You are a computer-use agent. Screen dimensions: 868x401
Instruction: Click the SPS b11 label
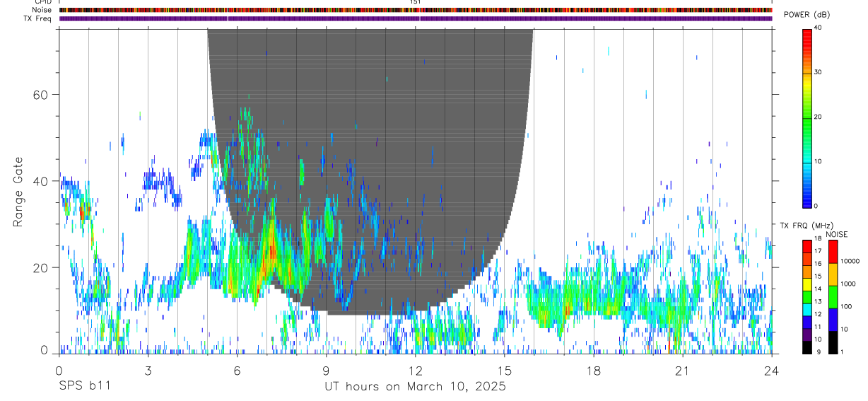[83, 387]
